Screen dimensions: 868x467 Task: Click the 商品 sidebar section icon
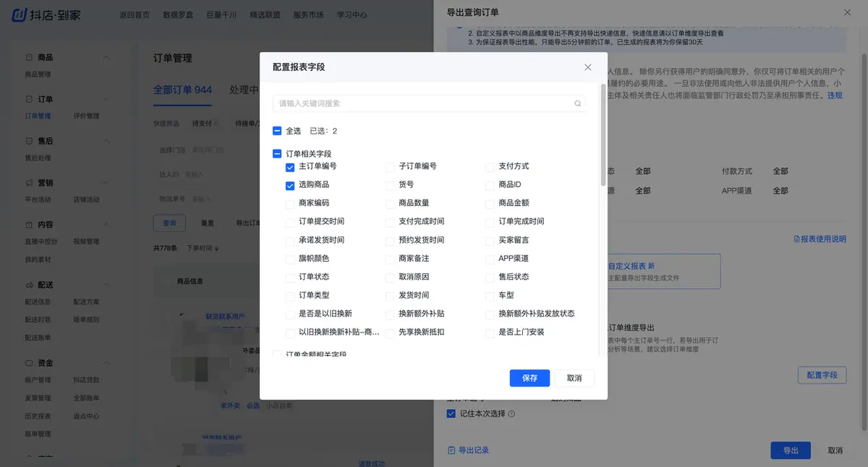tap(29, 57)
